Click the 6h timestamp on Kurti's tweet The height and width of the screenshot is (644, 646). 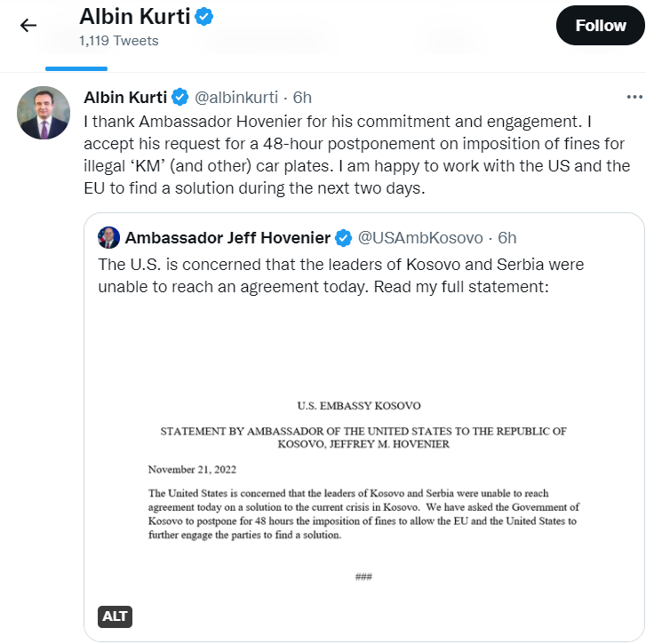tap(302, 97)
